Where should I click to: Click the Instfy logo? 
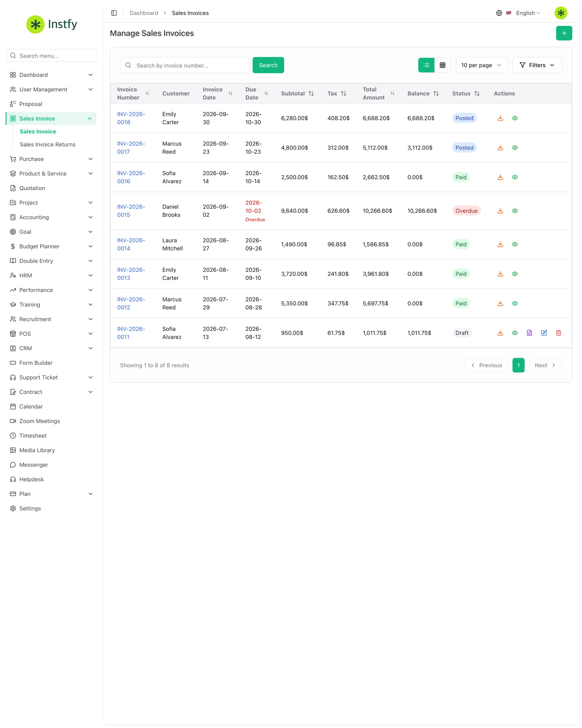[x=52, y=24]
